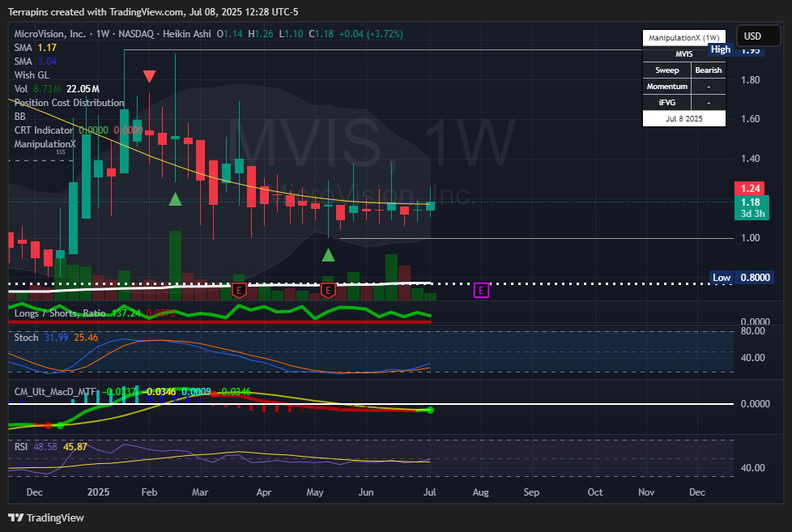Select the Stoch indicator legend
This screenshot has height=532, width=792.
(56, 338)
